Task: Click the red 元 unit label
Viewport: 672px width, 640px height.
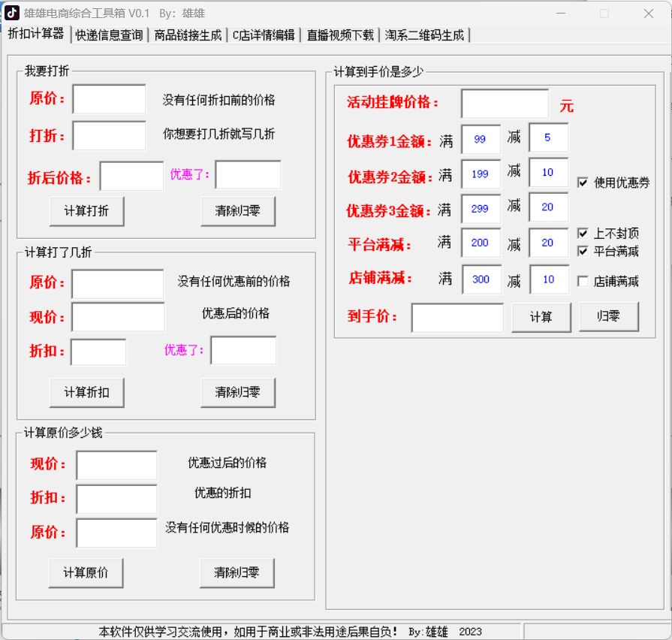Action: coord(566,106)
